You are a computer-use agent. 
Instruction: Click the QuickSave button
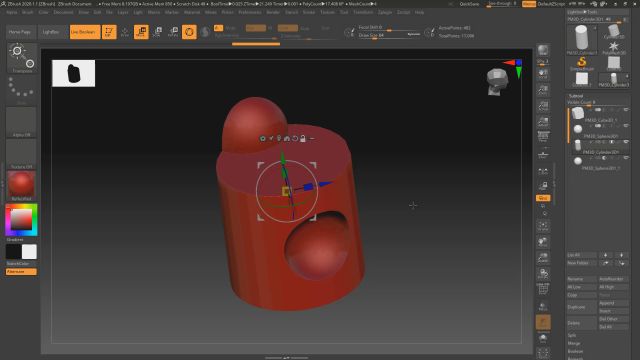(469, 4)
